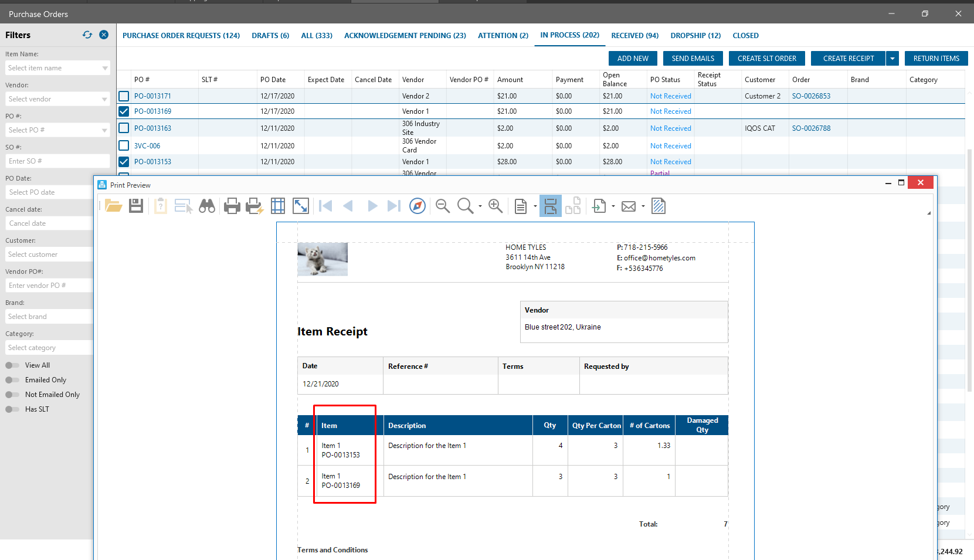Click the Send Emails button
Screen dimensions: 974x560
click(693, 59)
